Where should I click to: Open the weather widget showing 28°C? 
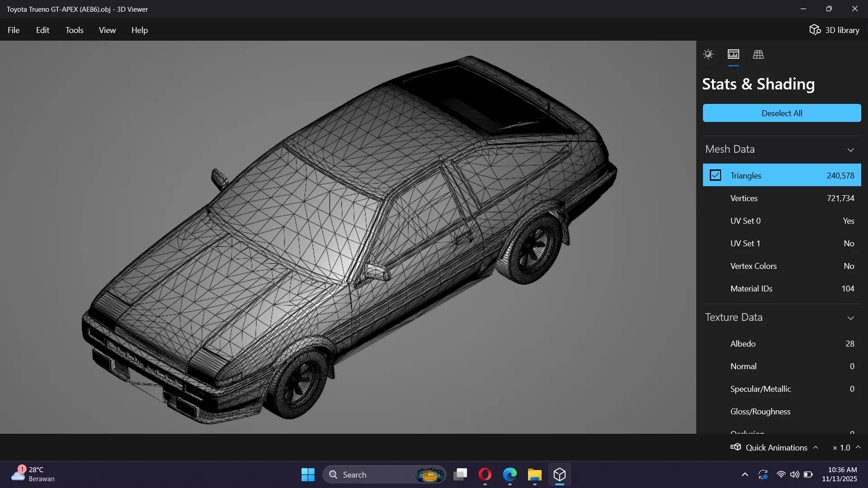point(33,474)
